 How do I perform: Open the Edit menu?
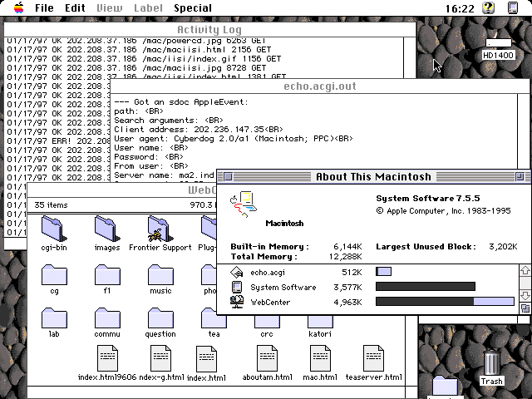pyautogui.click(x=75, y=7)
